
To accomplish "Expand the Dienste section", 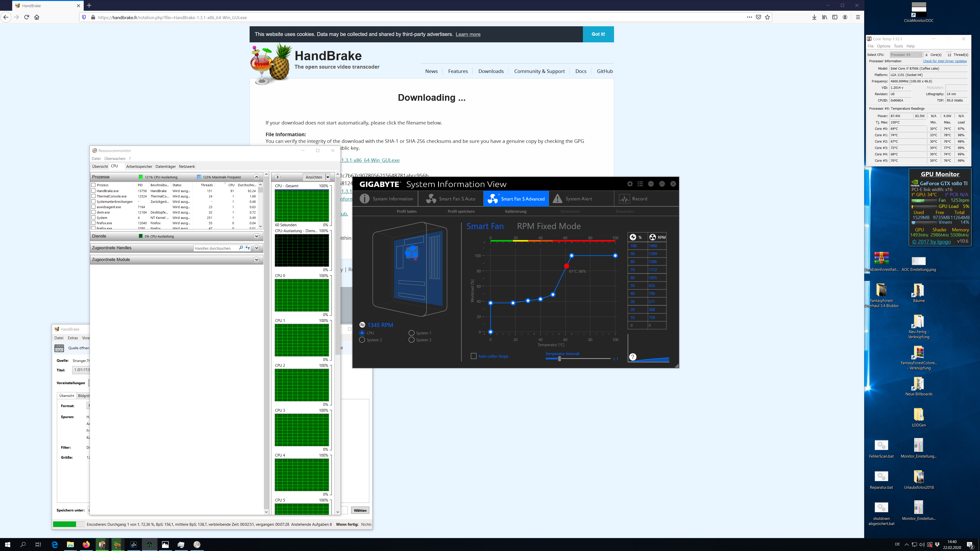I will click(256, 236).
